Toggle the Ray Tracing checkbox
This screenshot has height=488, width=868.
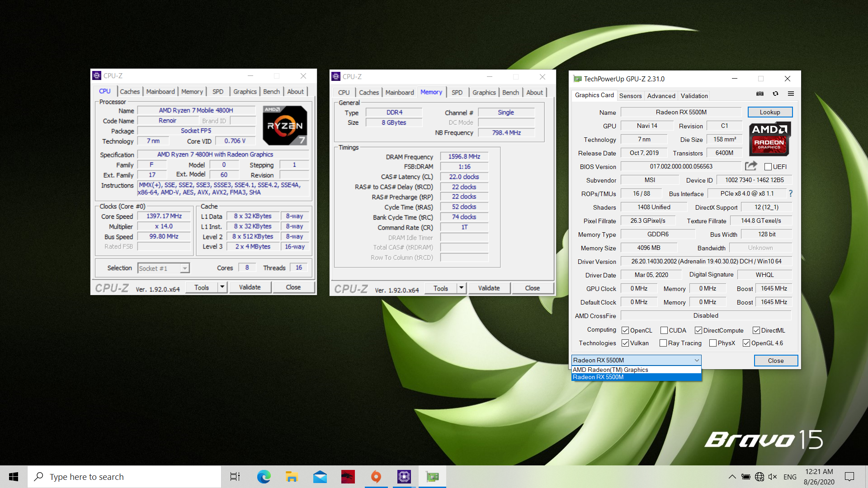(x=663, y=343)
